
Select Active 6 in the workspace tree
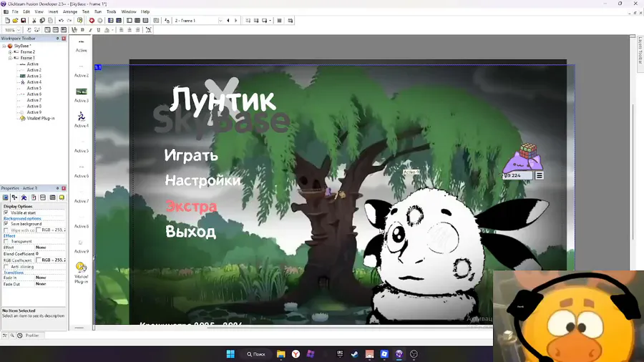(x=34, y=94)
